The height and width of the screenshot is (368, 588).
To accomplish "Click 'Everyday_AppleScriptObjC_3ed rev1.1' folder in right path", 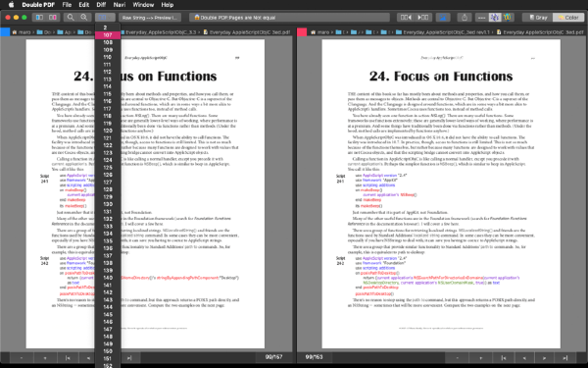I will (x=443, y=32).
